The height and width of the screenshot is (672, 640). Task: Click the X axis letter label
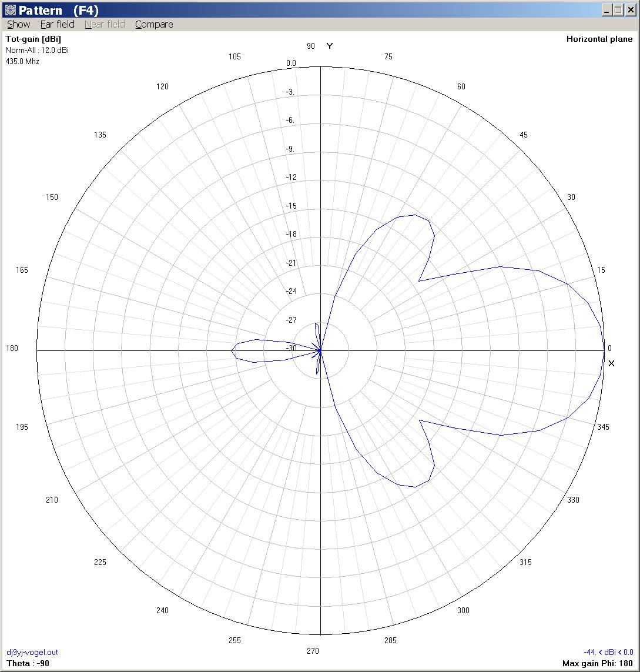coord(611,363)
